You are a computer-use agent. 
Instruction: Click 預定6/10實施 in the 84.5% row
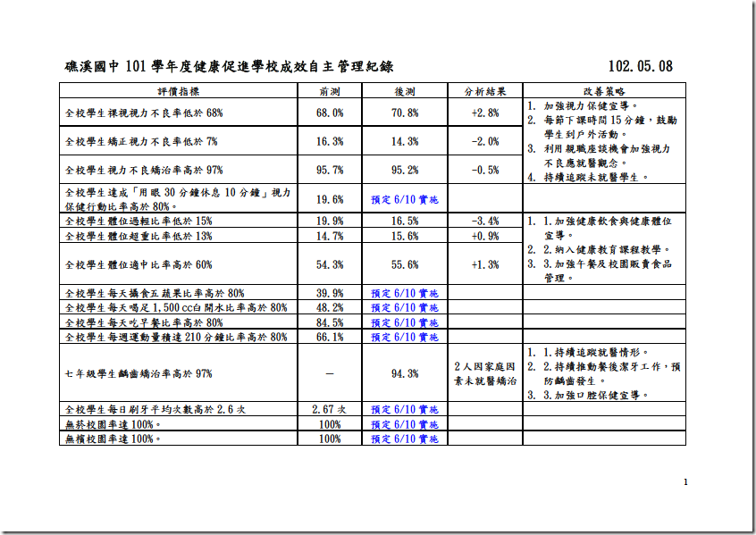[405, 322]
